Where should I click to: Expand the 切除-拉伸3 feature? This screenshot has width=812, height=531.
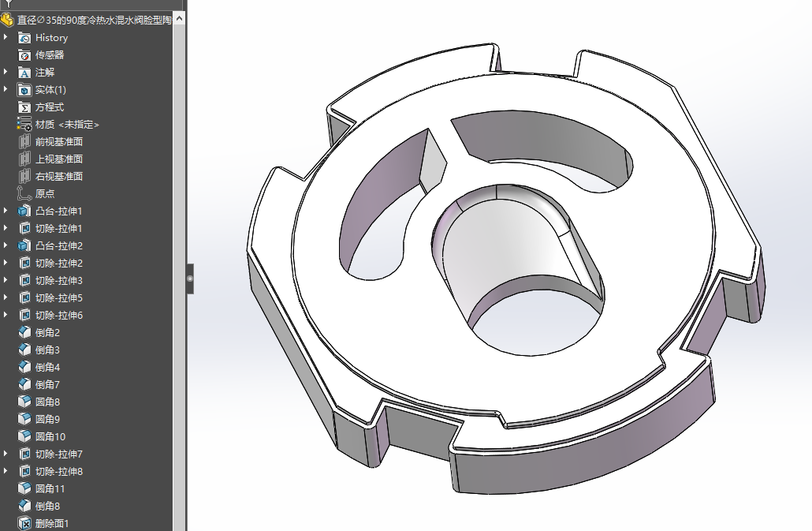[6, 280]
